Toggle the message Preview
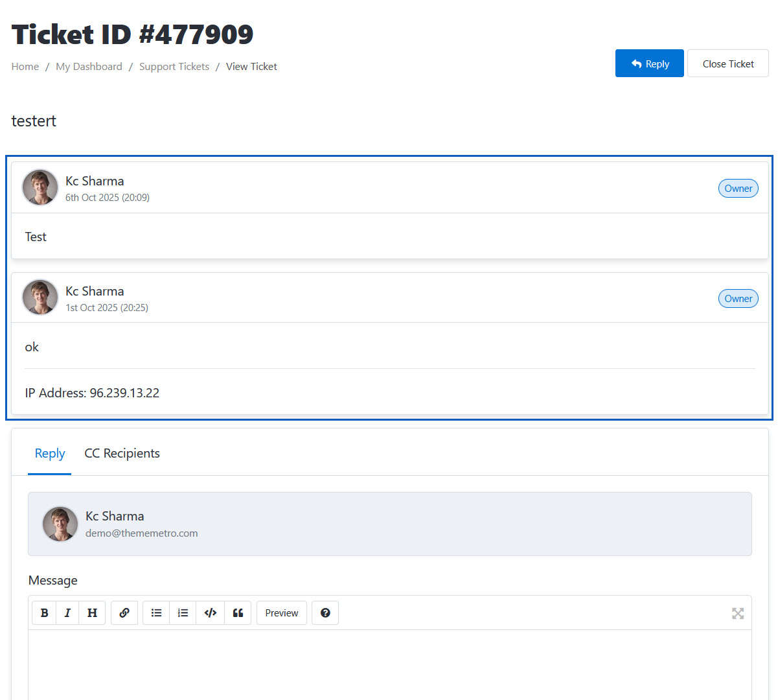This screenshot has width=778, height=700. point(282,613)
